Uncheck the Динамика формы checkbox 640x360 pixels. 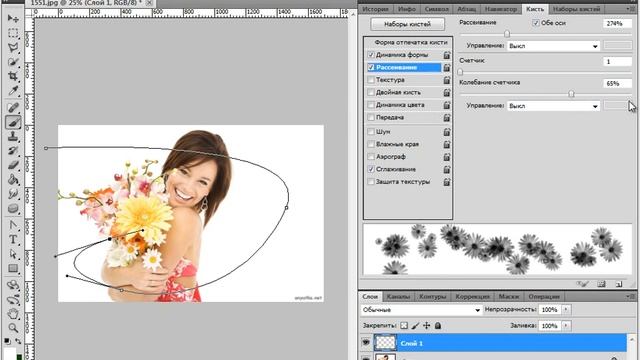tap(371, 55)
